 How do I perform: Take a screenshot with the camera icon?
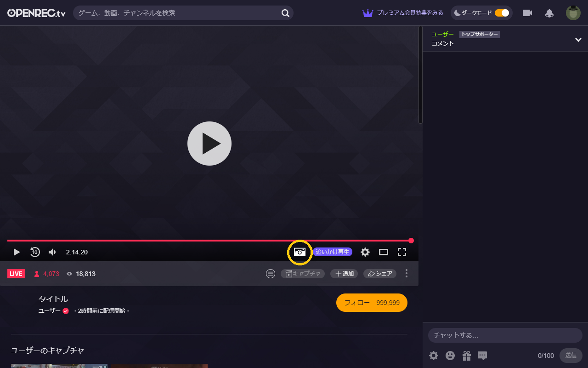pos(300,252)
